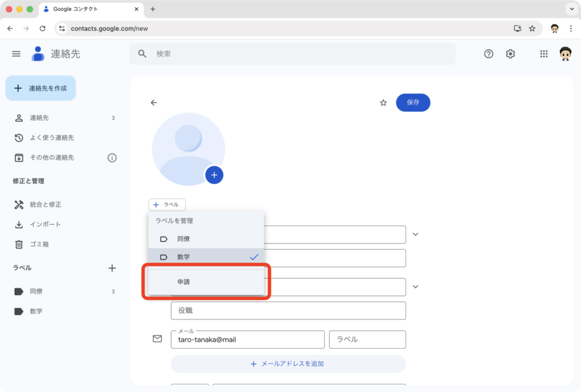581x392 pixels.
Task: Add a photo with the blue plus
Action: [214, 175]
